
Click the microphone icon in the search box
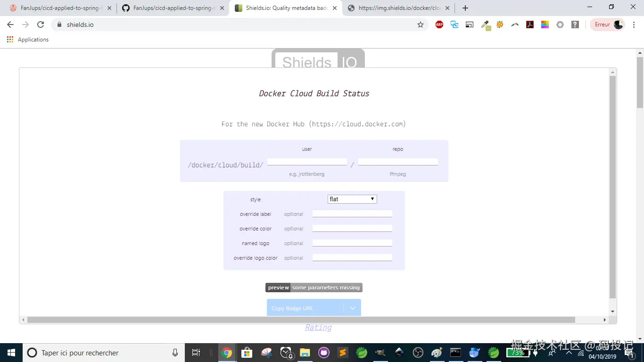point(175,353)
